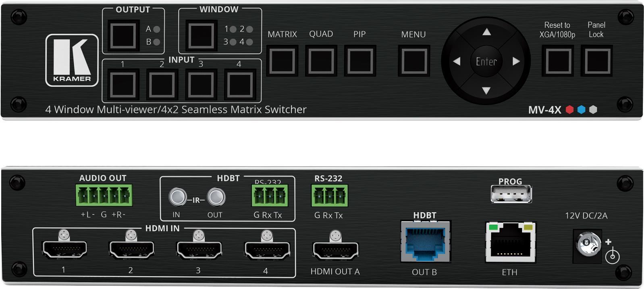644x289 pixels.
Task: Click the HDMI OUT A port
Action: click(x=335, y=251)
